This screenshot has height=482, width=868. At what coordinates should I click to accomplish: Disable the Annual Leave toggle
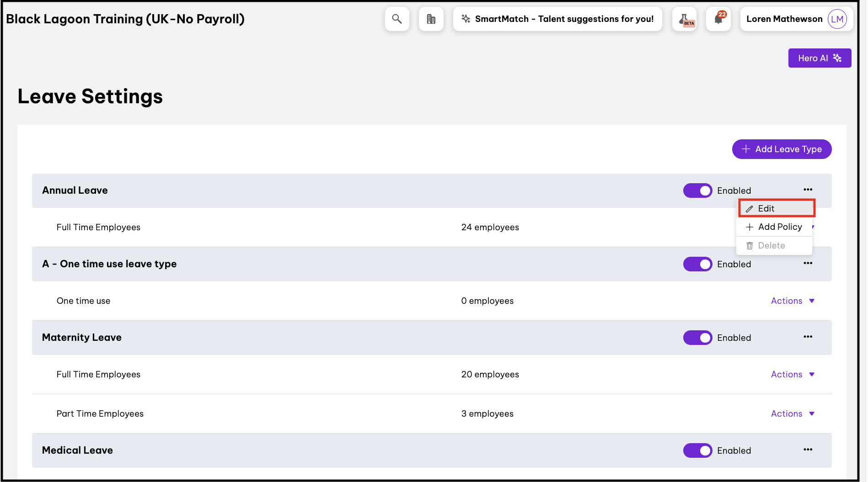tap(697, 191)
